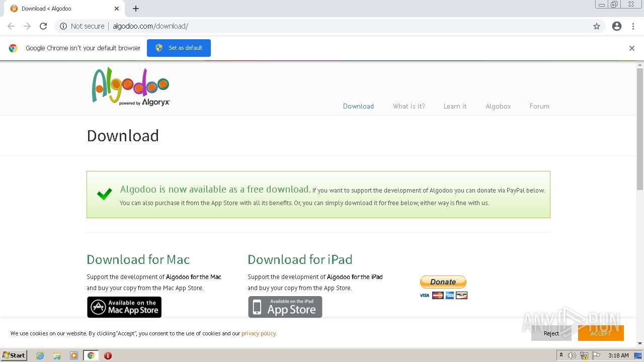644x362 pixels.
Task: Click the PayPal Donate button
Action: tap(443, 282)
